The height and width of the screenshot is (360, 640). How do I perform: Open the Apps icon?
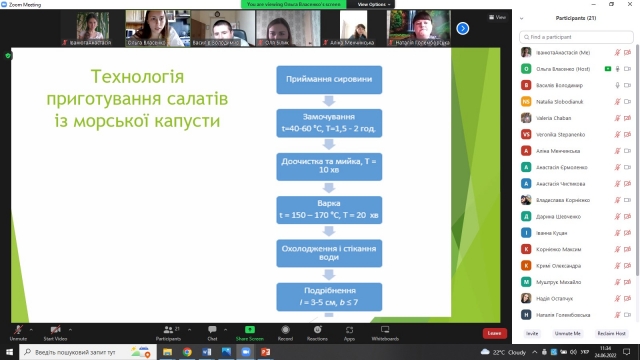click(x=349, y=330)
